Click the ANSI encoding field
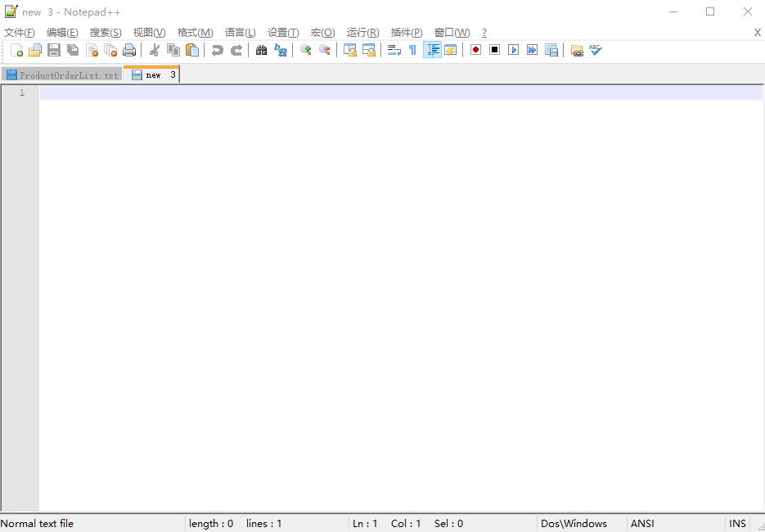The height and width of the screenshot is (532, 765). click(642, 524)
